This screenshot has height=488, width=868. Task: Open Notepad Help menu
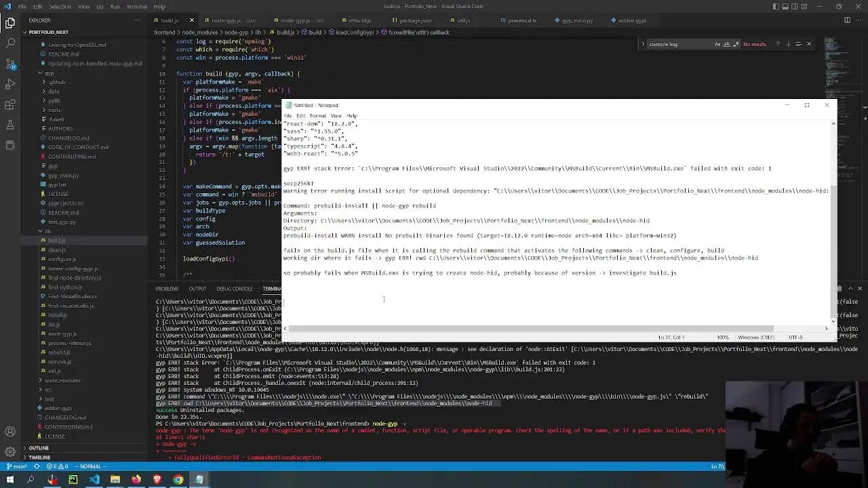pyautogui.click(x=351, y=116)
